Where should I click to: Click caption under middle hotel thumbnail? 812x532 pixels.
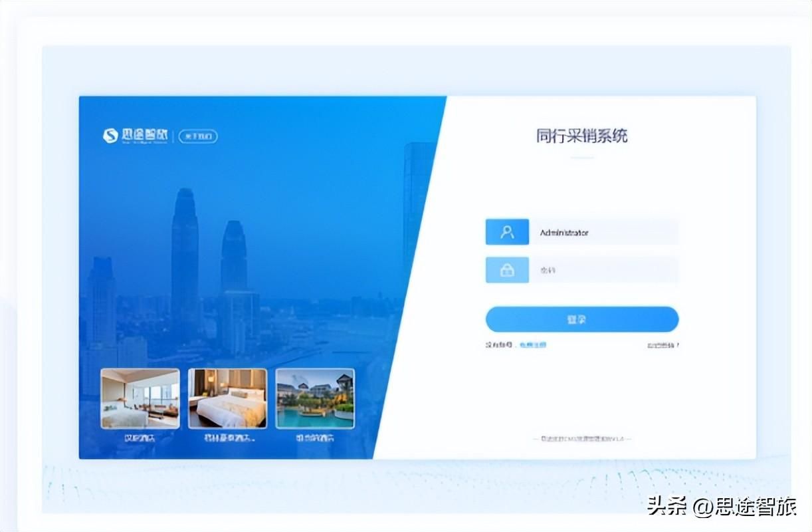(x=228, y=438)
